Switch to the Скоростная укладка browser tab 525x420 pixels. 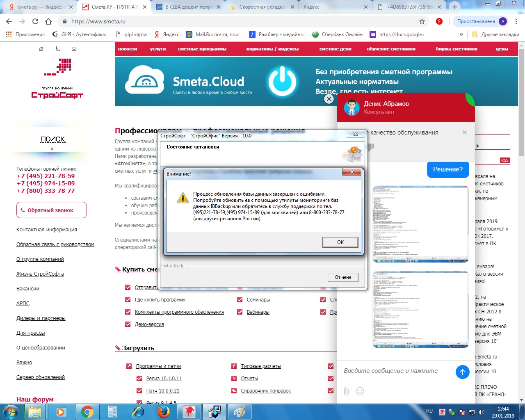coord(261,7)
